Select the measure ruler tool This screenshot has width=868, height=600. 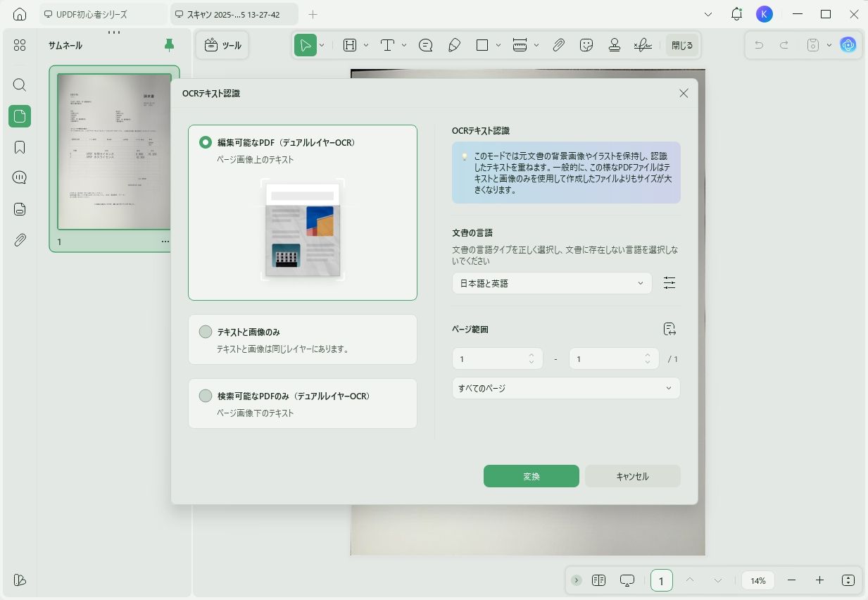click(520, 45)
